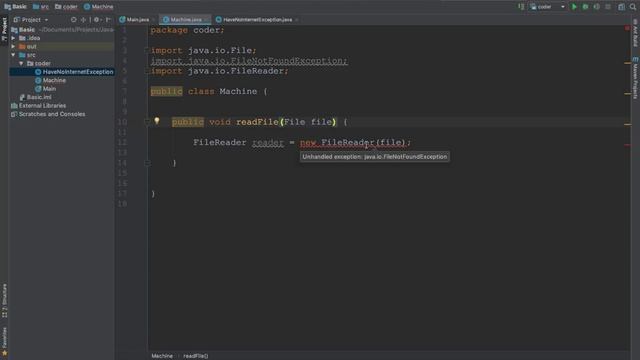Click the line 3 fold marker beside the imports
Screen dimensions: 640x360
click(x=147, y=51)
